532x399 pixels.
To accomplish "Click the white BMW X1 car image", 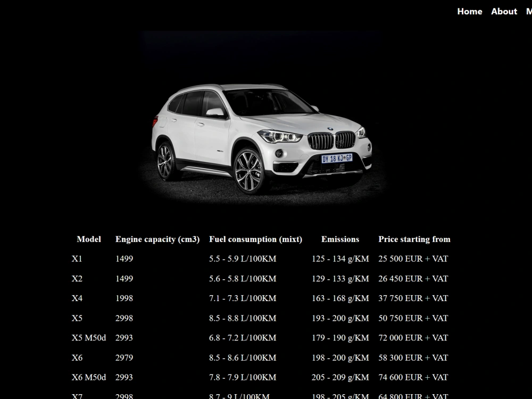I will 262,119.
